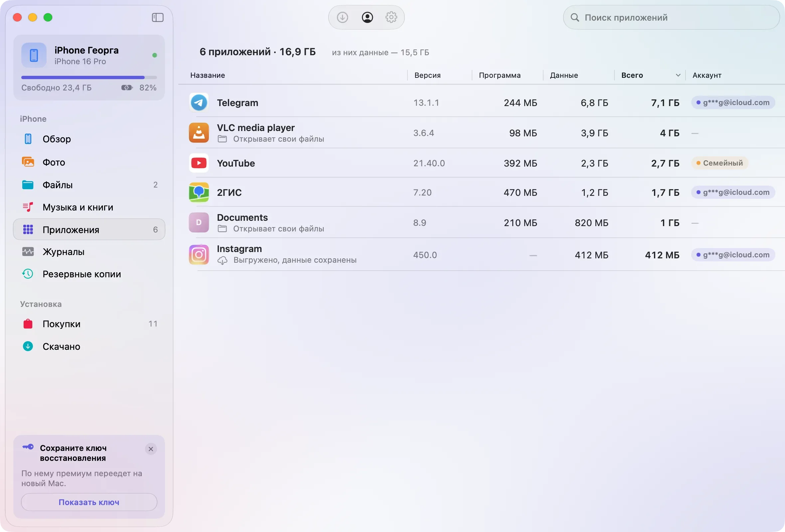Open the settings gear icon
Screen dimensions: 785x532
[391, 17]
